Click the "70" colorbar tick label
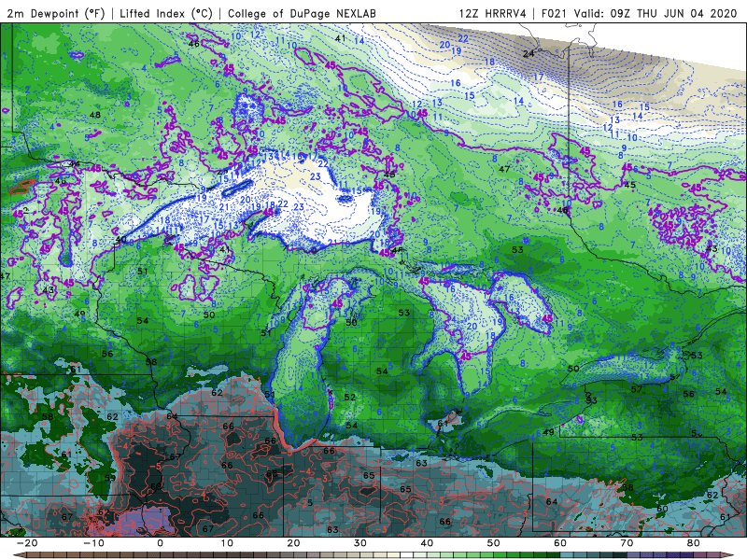 point(627,543)
